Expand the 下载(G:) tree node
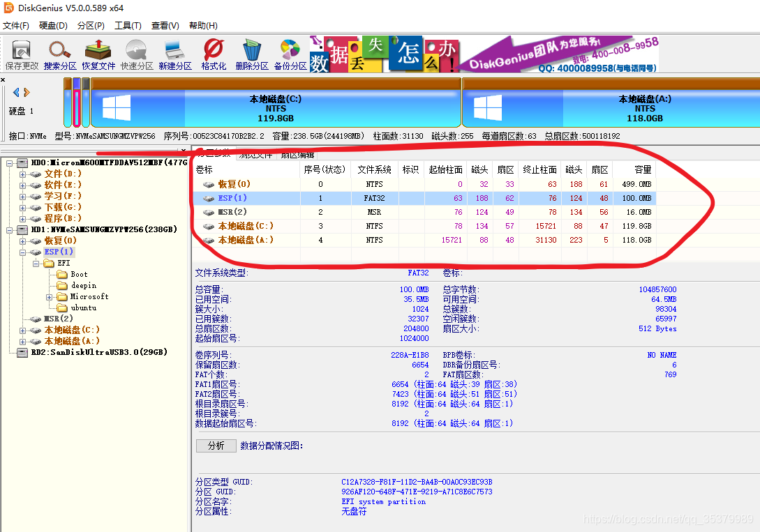Image resolution: width=760 pixels, height=532 pixels. [x=22, y=207]
